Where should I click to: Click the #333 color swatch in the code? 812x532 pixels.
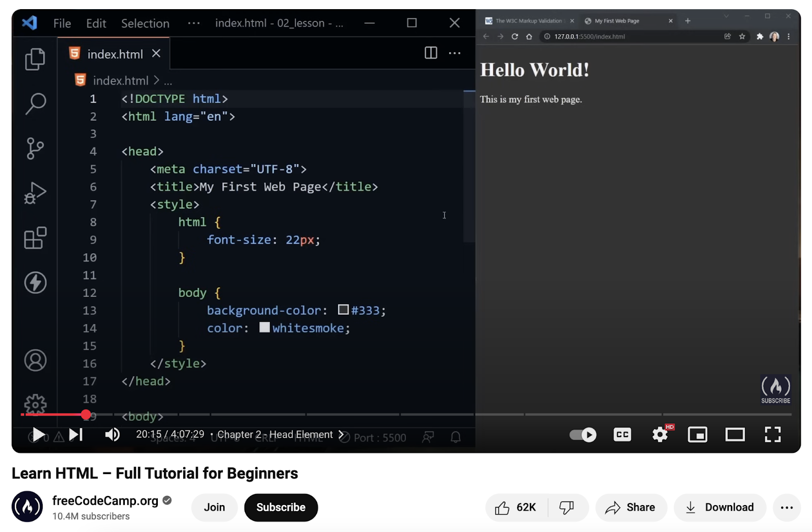click(343, 309)
